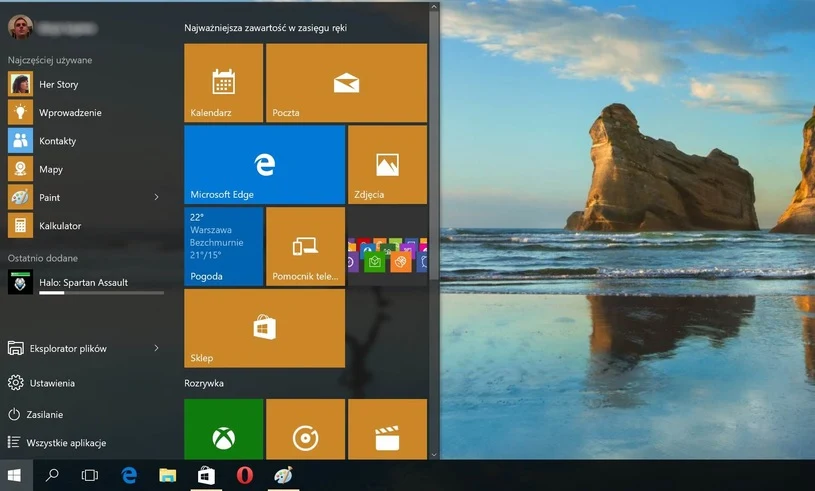Open the Pomocnik telefonu tile
This screenshot has height=491, width=815.
pyautogui.click(x=306, y=246)
